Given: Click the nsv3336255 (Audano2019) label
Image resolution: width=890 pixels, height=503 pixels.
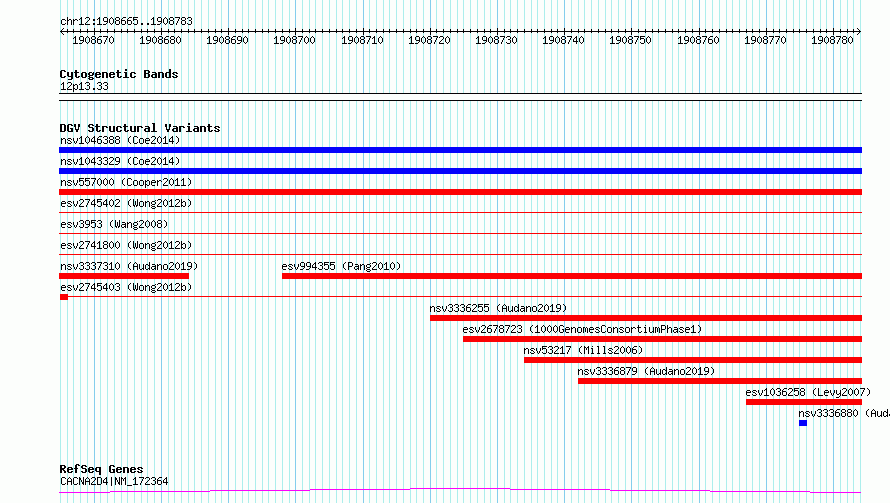Looking at the screenshot, I should (498, 308).
